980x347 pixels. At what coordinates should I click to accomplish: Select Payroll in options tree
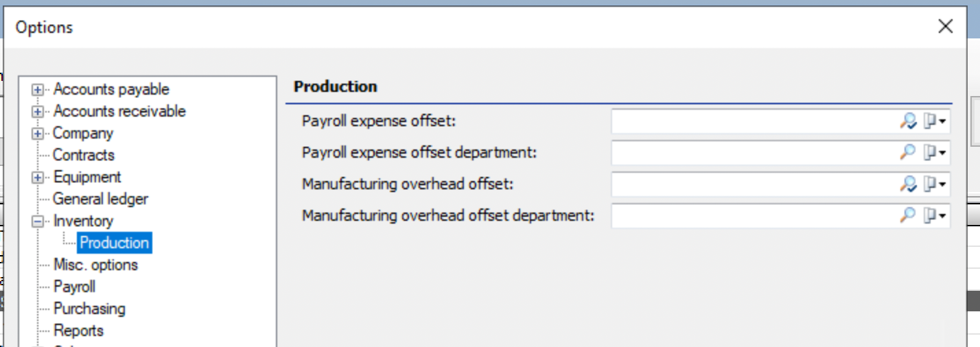(x=74, y=287)
